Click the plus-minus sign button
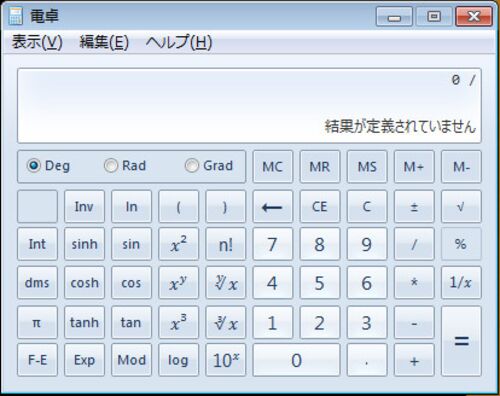 coord(414,207)
